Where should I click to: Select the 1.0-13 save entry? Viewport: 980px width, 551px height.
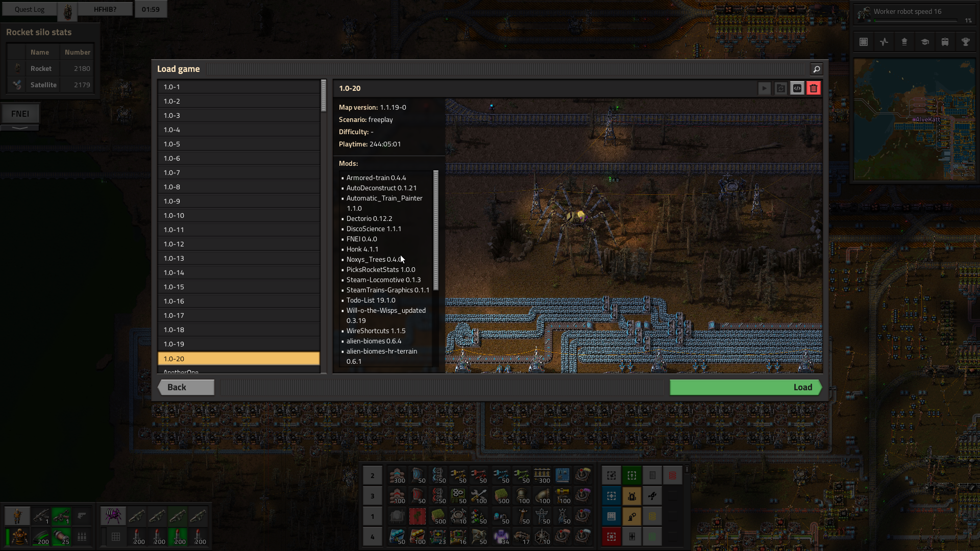coord(239,259)
